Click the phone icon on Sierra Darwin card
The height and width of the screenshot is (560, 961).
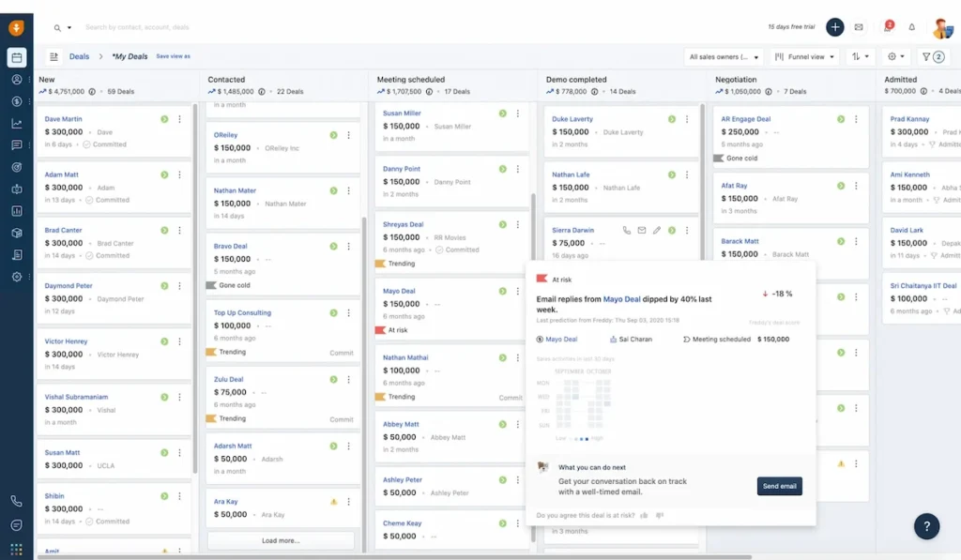coord(627,230)
